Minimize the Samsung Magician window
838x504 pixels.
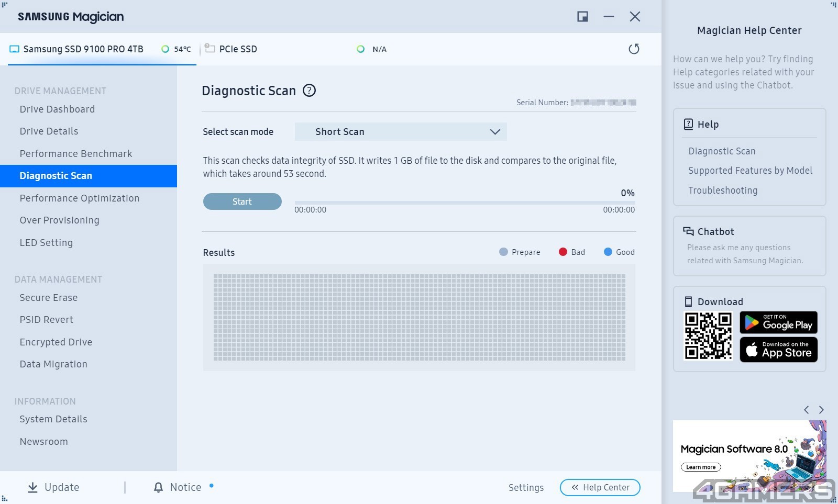coord(609,17)
